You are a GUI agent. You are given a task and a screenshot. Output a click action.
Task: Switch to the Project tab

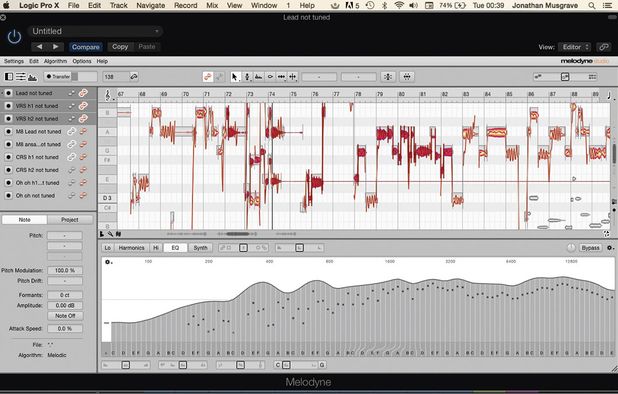(x=70, y=220)
